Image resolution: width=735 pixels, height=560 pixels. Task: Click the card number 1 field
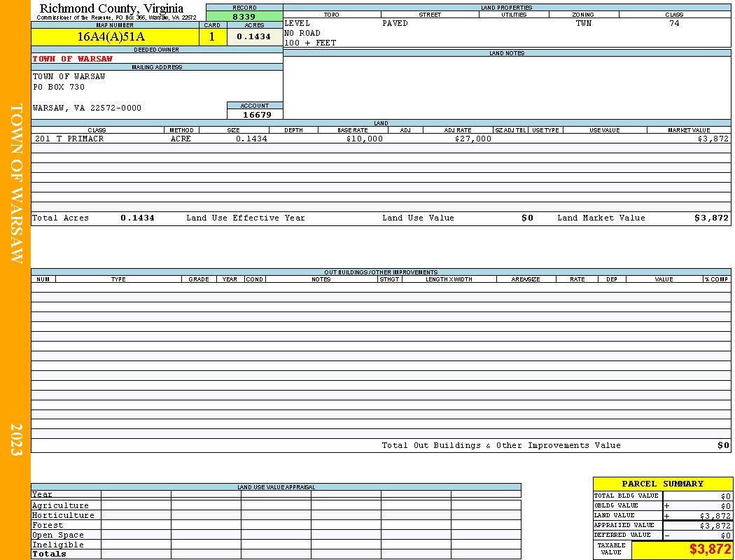[x=212, y=36]
